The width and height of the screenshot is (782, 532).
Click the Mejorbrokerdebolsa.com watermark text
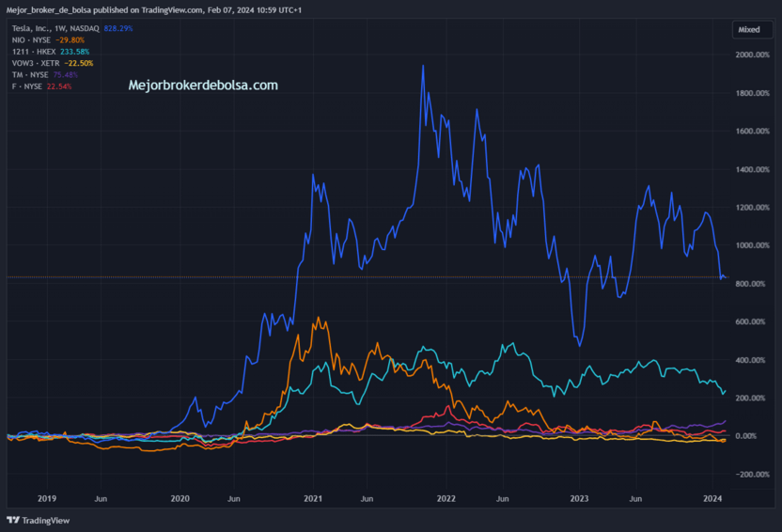tap(203, 86)
